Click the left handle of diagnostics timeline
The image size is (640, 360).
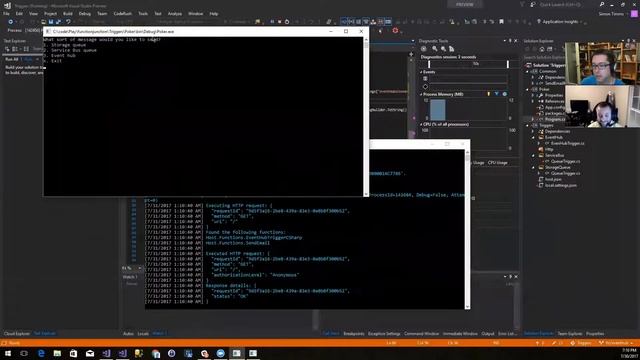pos(429,64)
